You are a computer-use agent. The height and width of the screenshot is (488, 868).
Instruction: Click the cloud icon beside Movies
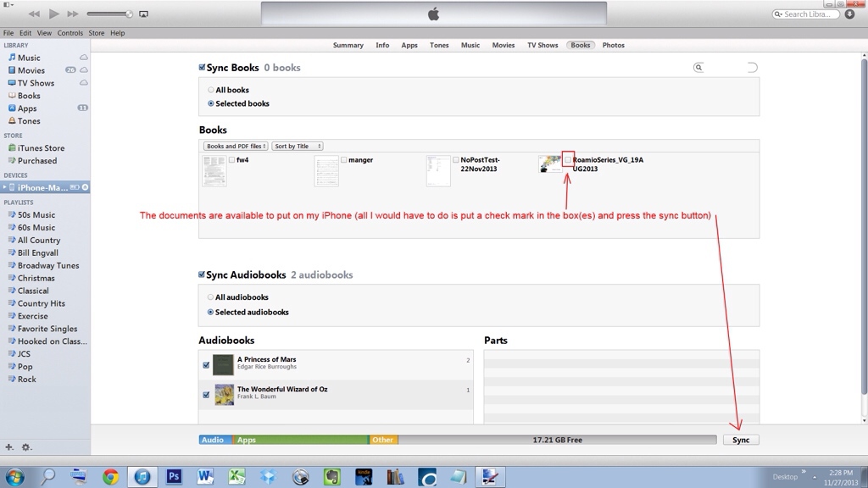[84, 70]
